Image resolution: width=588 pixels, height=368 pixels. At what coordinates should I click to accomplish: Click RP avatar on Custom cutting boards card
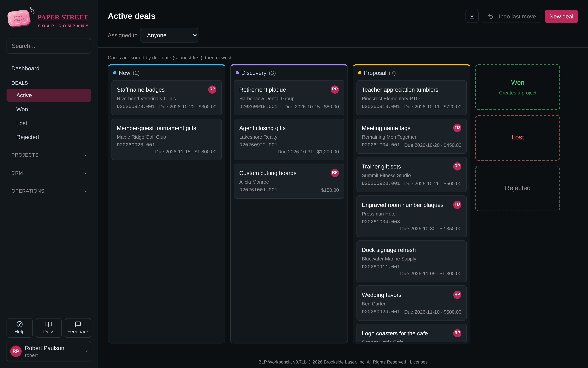click(335, 173)
